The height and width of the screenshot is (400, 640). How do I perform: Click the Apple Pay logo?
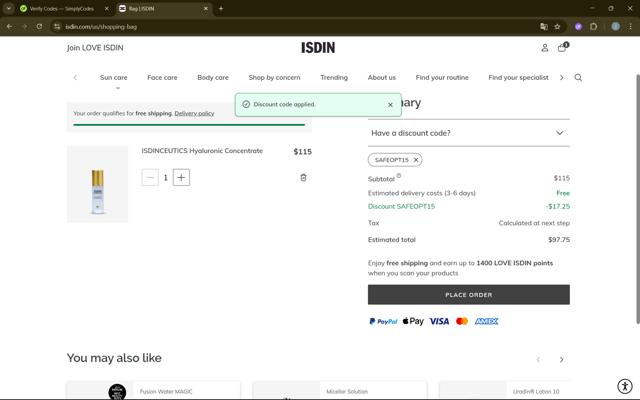413,321
